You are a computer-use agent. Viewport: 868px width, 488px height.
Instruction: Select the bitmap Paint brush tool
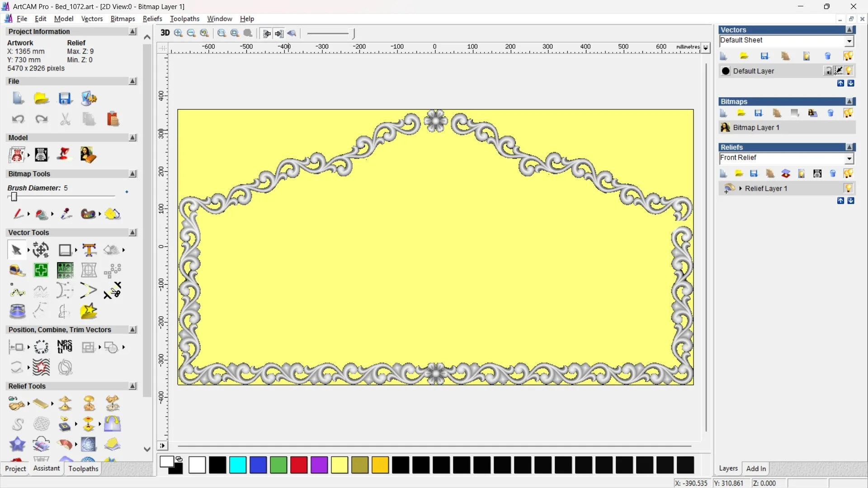tap(18, 214)
